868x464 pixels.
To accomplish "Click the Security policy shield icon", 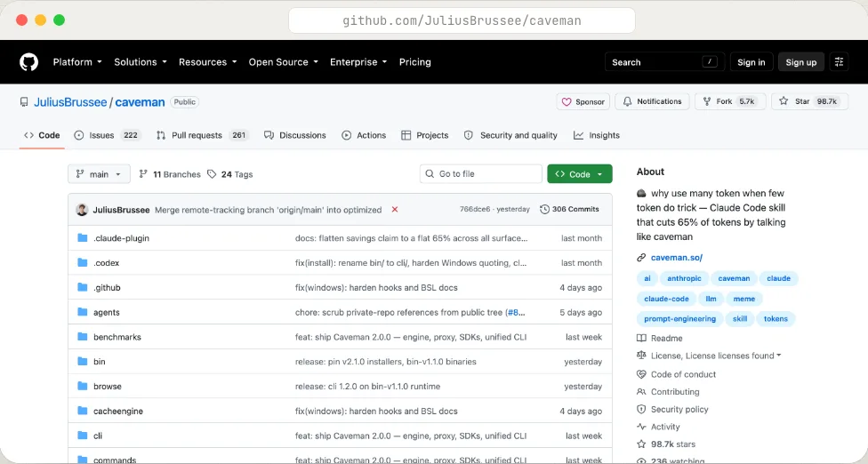I will [641, 409].
